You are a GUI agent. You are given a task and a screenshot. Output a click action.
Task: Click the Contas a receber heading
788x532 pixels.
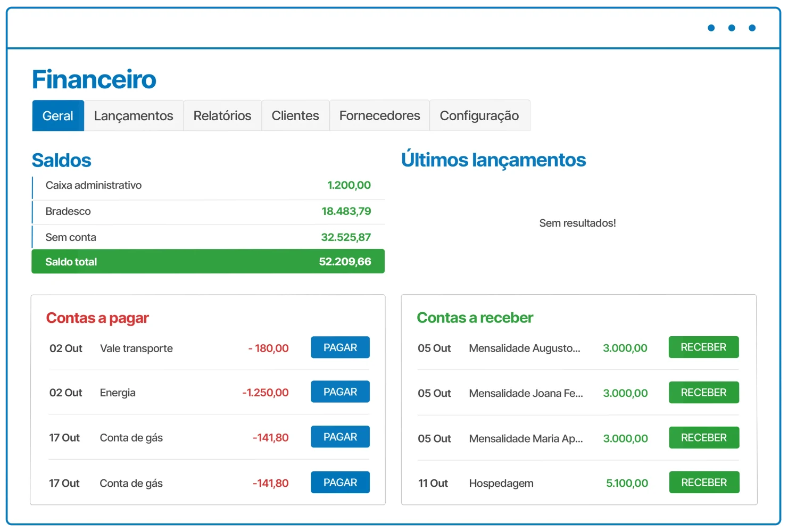coord(475,318)
